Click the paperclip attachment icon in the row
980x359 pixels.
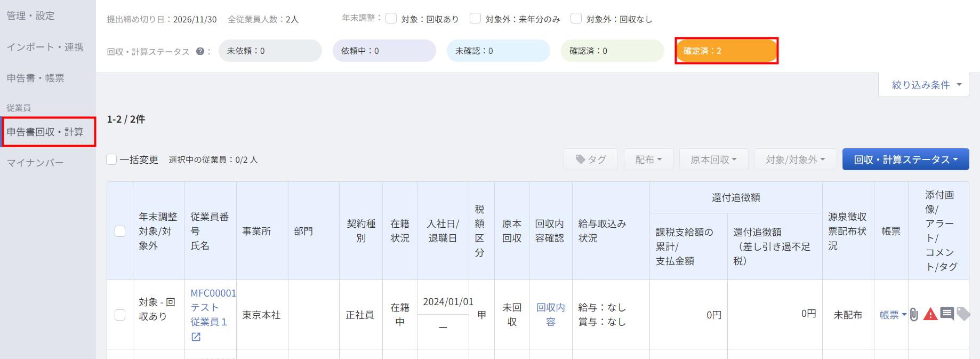coord(914,315)
